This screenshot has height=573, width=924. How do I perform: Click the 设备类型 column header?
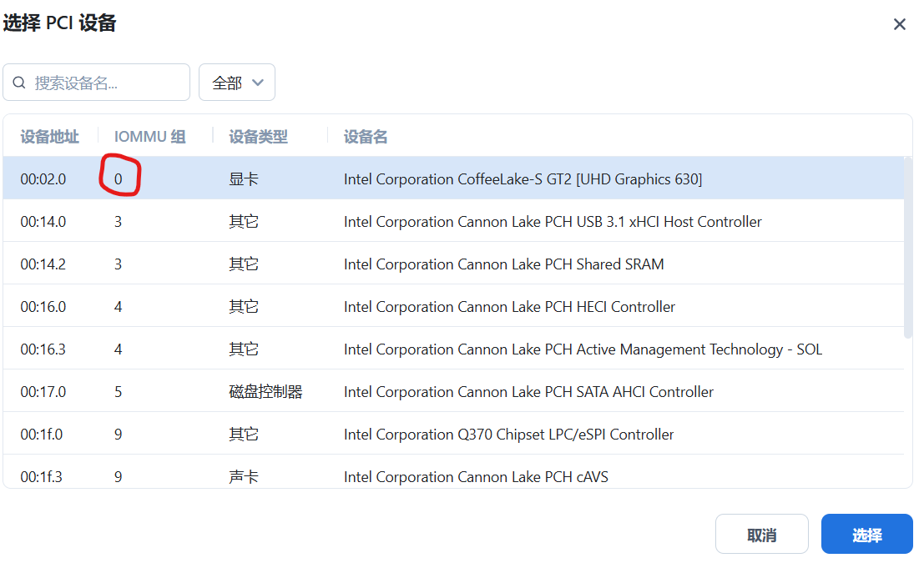coord(258,137)
